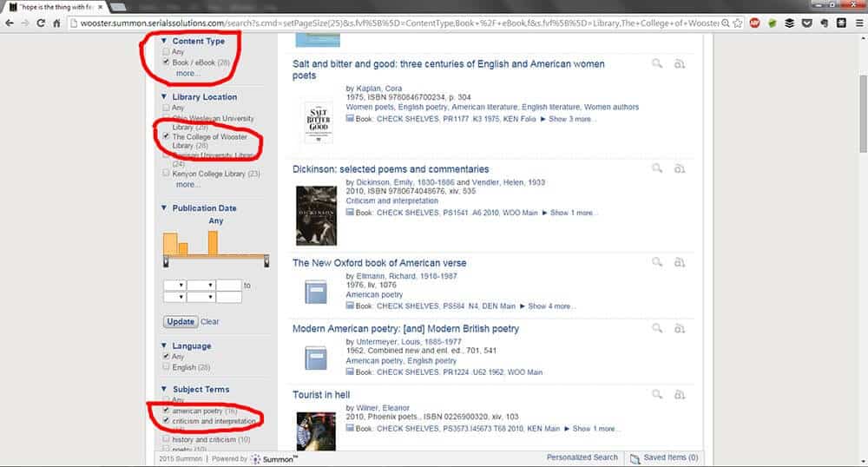Image resolution: width=868 pixels, height=467 pixels.
Task: Open Tourist in hell title link
Action: pyautogui.click(x=321, y=394)
